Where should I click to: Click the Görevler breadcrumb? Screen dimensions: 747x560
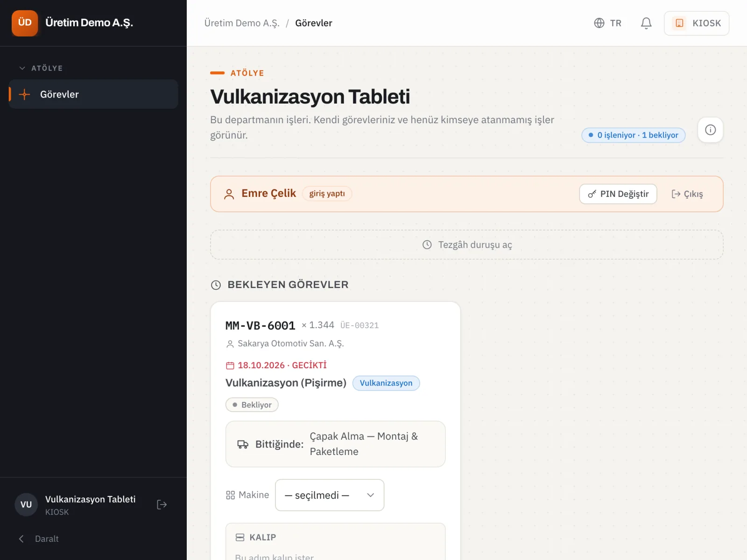click(314, 23)
